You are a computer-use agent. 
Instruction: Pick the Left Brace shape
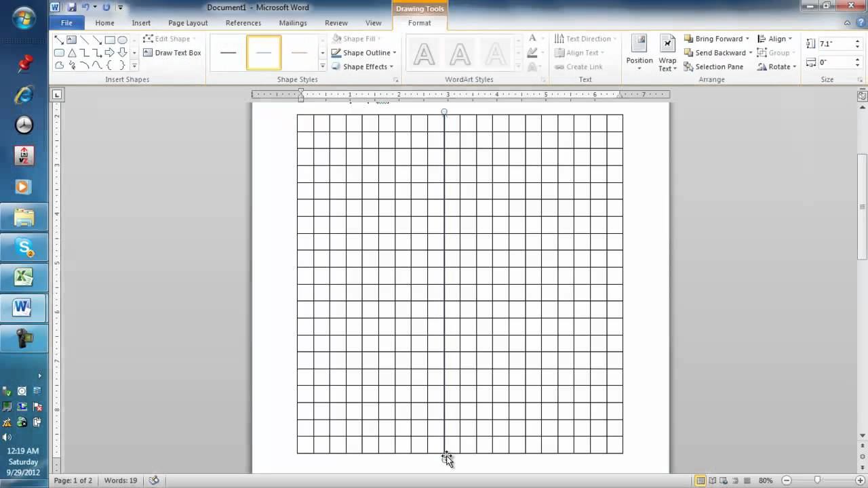click(x=110, y=66)
